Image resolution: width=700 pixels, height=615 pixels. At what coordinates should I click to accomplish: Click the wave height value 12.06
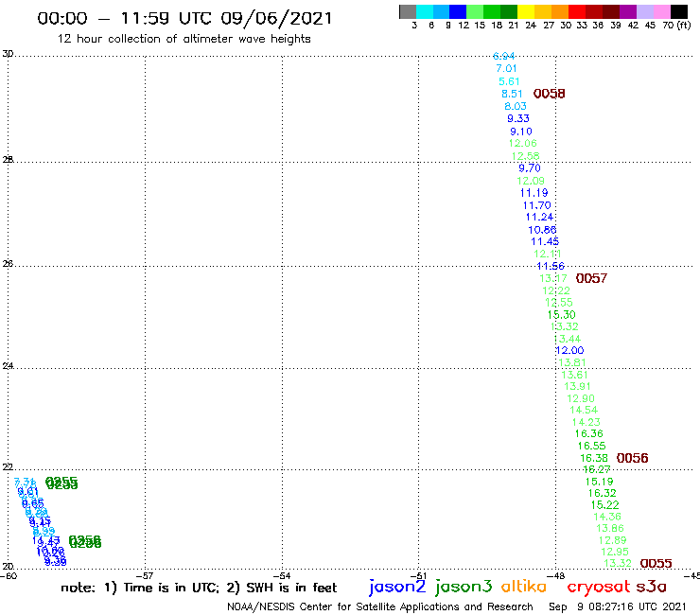pyautogui.click(x=523, y=144)
